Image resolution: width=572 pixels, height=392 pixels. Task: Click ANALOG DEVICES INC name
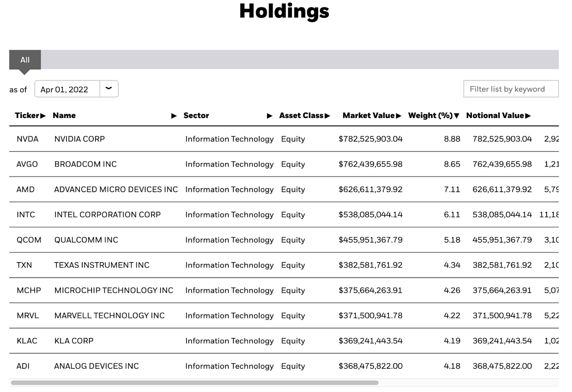coord(97,366)
